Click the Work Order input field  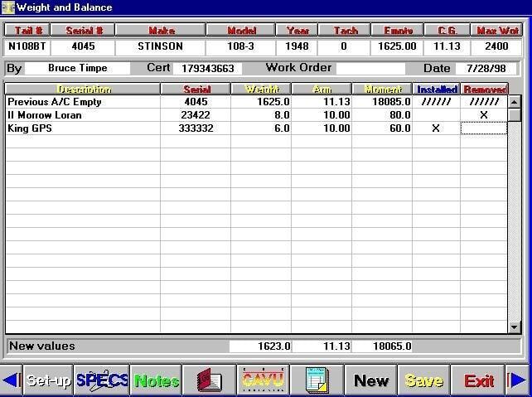tap(370, 68)
